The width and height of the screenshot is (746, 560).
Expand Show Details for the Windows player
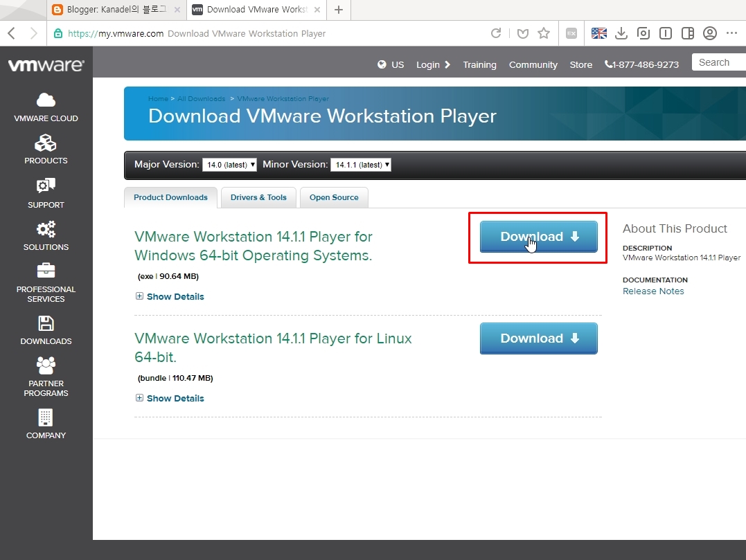[170, 296]
